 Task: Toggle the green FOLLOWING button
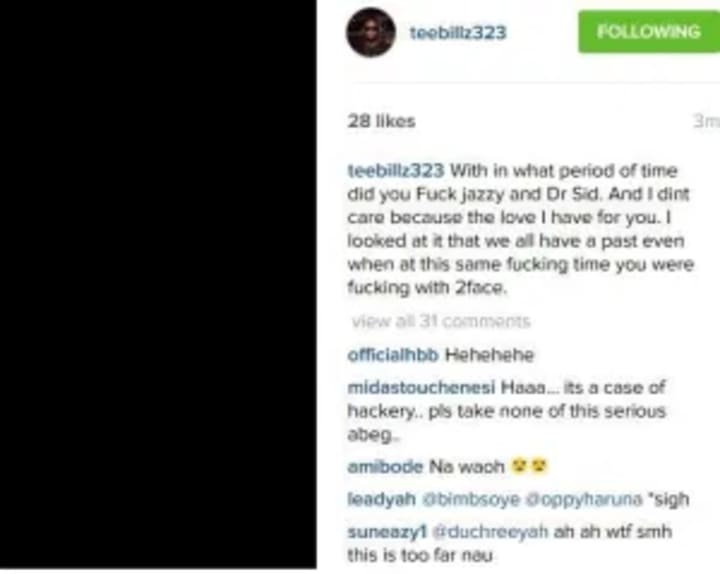click(x=649, y=31)
